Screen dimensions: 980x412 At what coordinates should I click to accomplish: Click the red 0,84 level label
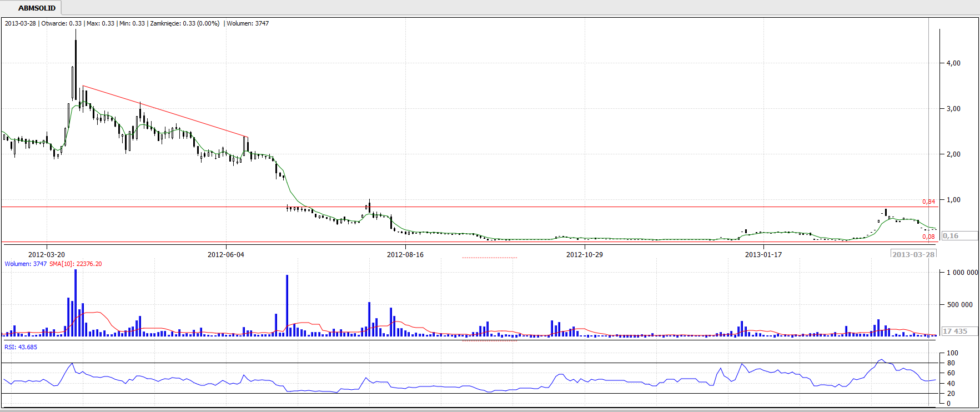point(929,202)
